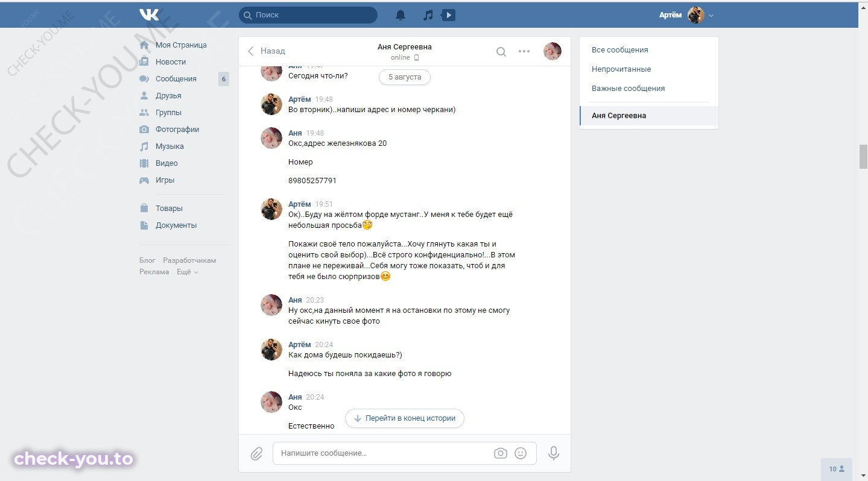
Task: Open Сообщения in sidebar
Action: [176, 79]
